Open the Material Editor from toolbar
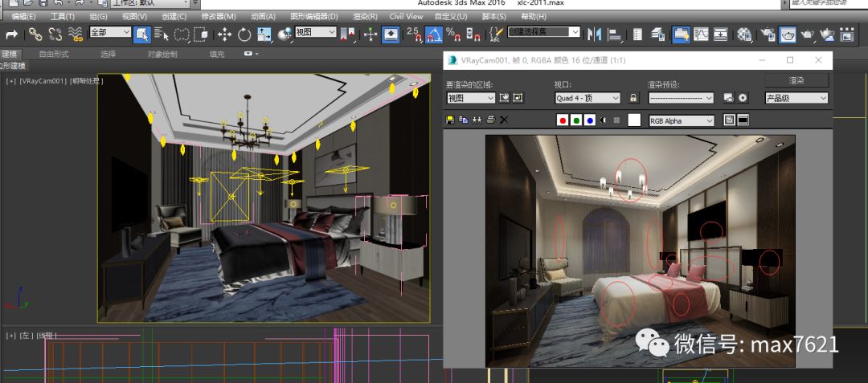The image size is (868, 383). tap(744, 34)
